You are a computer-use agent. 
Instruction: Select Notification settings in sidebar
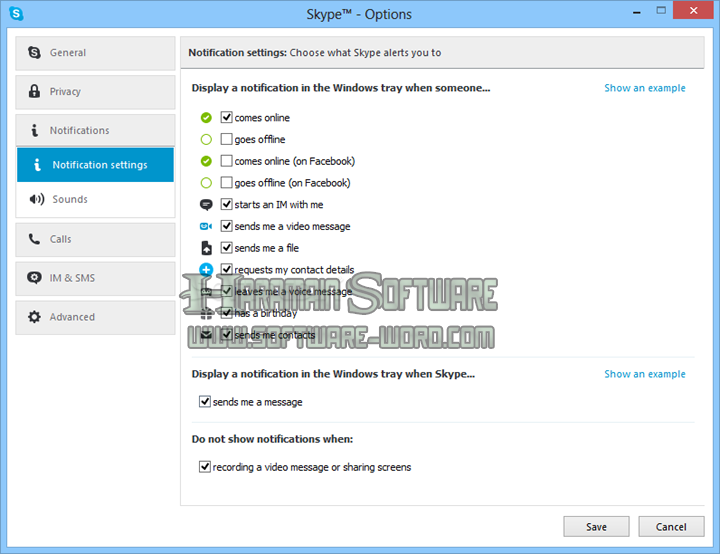coord(95,164)
